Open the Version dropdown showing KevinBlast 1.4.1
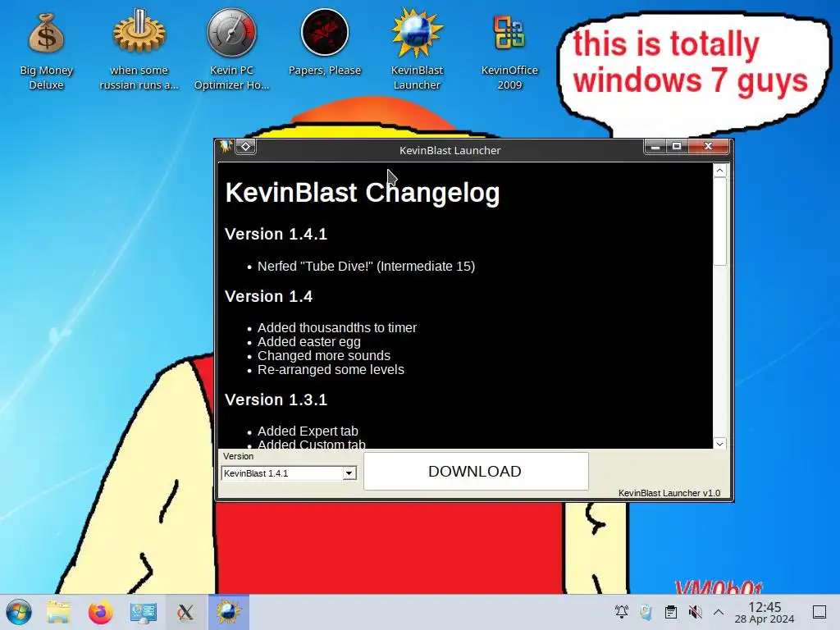Image resolution: width=840 pixels, height=630 pixels. 289,473
